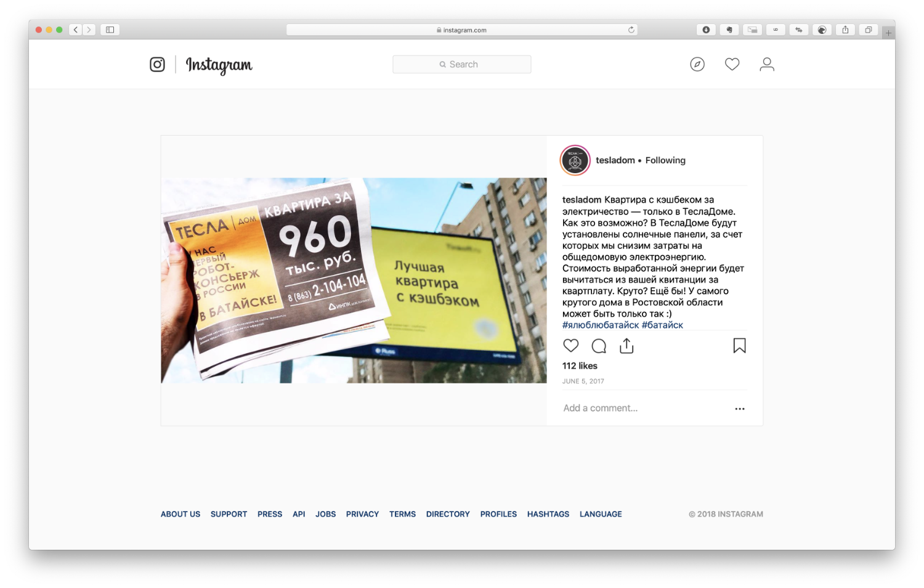Open the PROFILES footer link

click(498, 514)
